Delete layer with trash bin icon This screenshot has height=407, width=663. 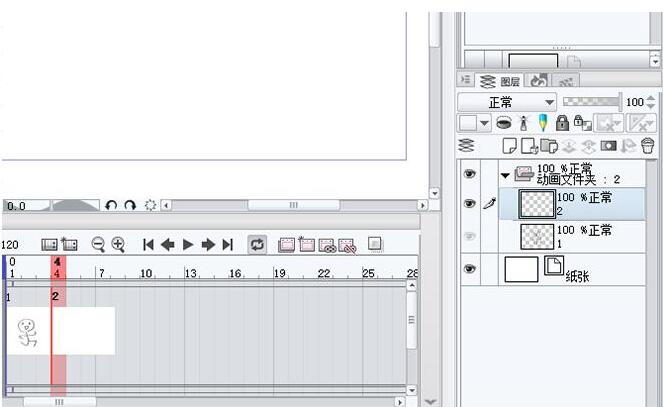[x=648, y=146]
